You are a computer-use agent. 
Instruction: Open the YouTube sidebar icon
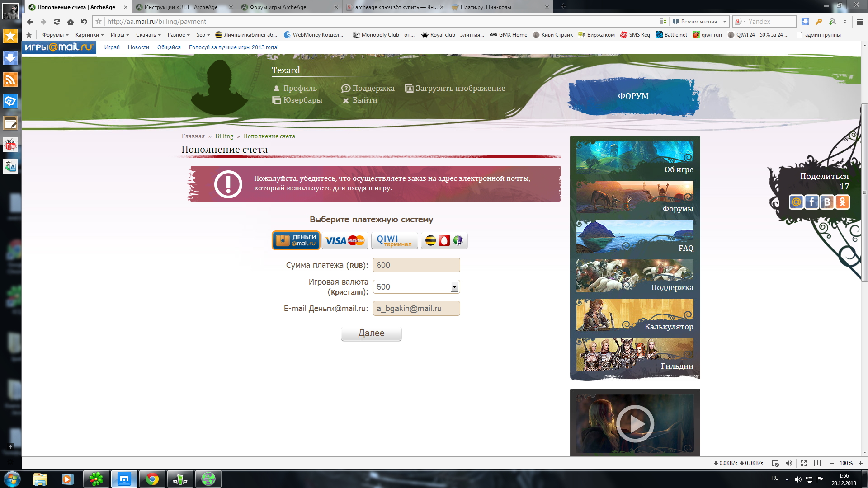[10, 145]
